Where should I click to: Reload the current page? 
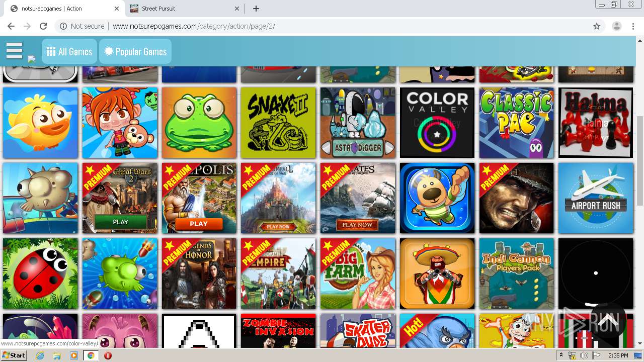click(x=43, y=26)
